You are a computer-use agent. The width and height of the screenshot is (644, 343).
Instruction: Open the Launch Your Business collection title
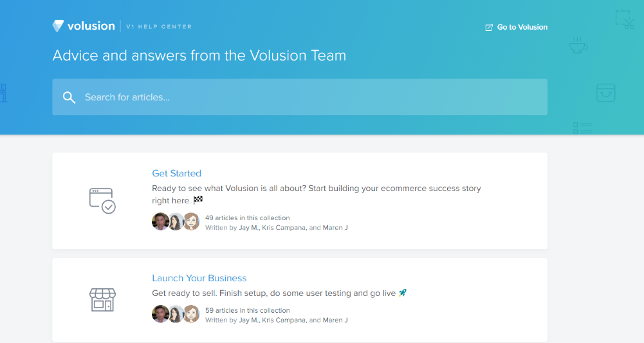[199, 278]
